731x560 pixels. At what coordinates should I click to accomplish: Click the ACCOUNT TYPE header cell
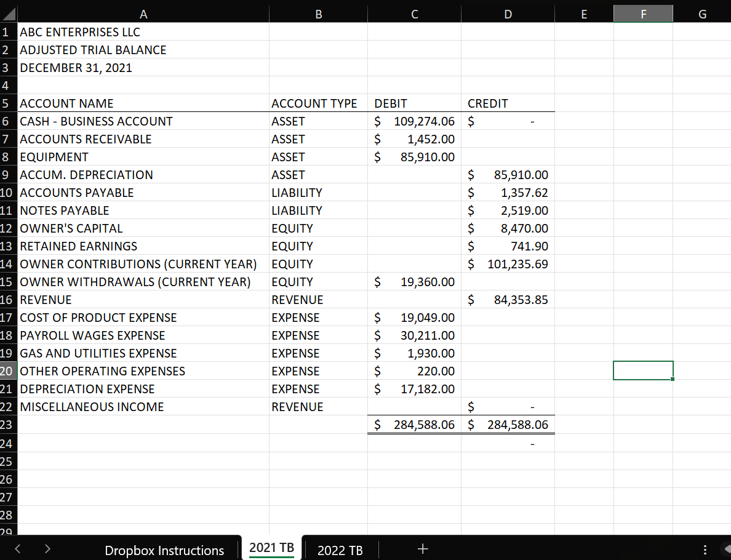[x=318, y=103]
